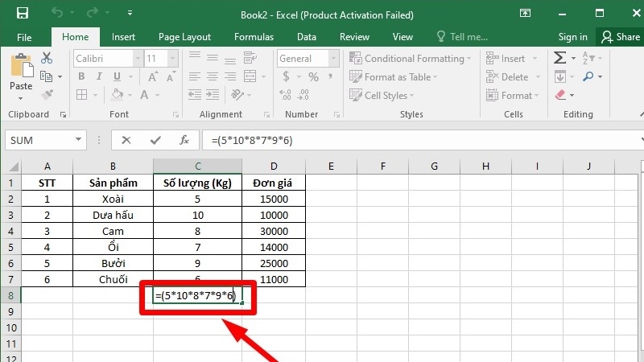Viewport: 644px width, 362px height.
Task: Click the Format Painter brush icon
Action: 47,95
